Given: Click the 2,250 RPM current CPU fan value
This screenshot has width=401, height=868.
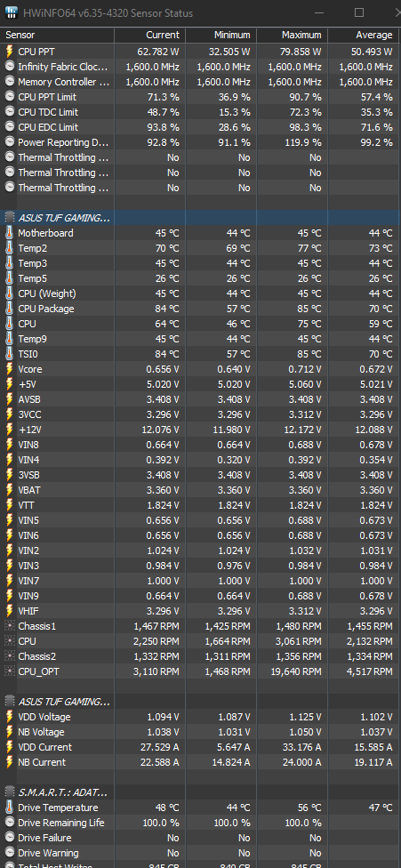Looking at the screenshot, I should (156, 641).
